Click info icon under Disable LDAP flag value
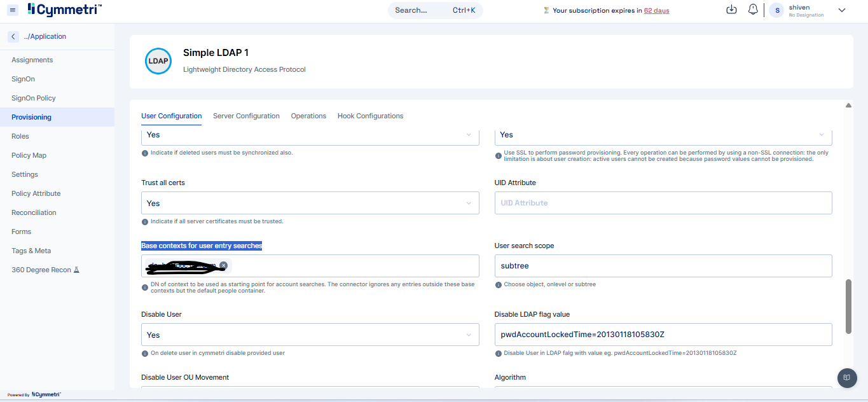 point(499,353)
